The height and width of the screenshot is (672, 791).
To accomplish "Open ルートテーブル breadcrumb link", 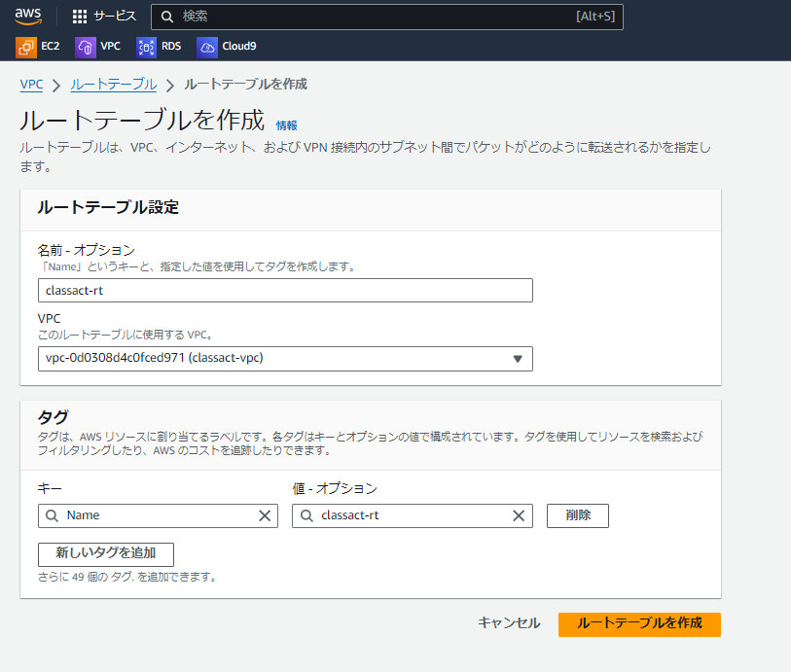I will coord(114,85).
